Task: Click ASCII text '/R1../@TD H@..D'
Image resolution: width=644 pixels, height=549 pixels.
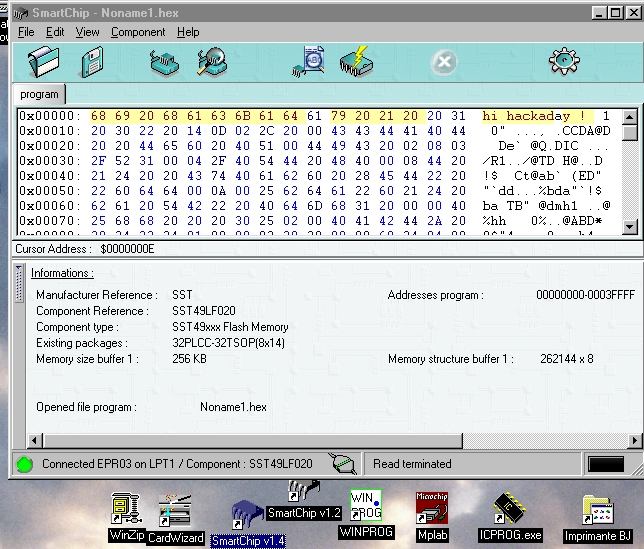Action: (542, 161)
